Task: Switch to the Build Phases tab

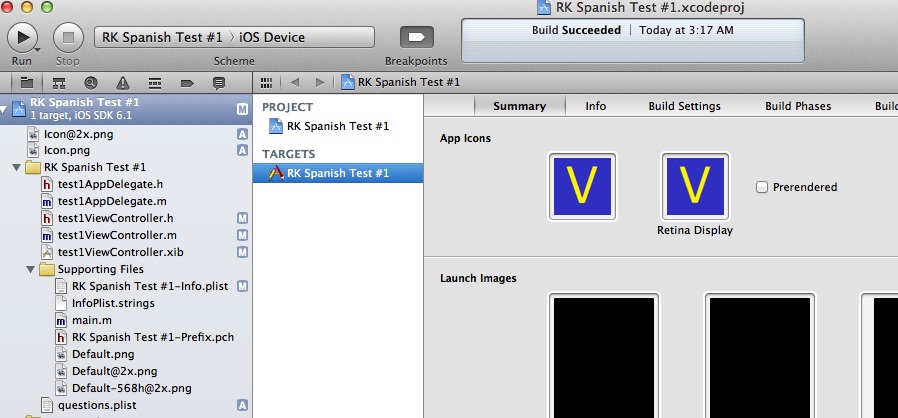Action: pyautogui.click(x=798, y=106)
